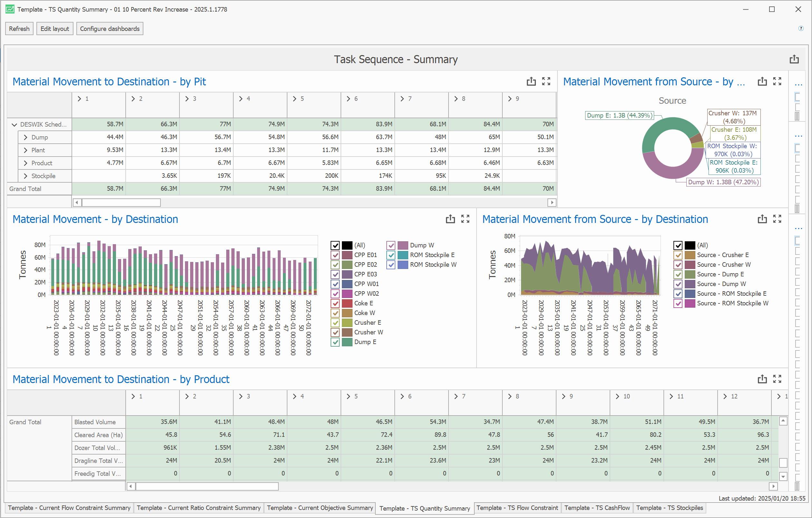This screenshot has width=812, height=518.
Task: Click the Configure dashboards button
Action: [x=110, y=29]
